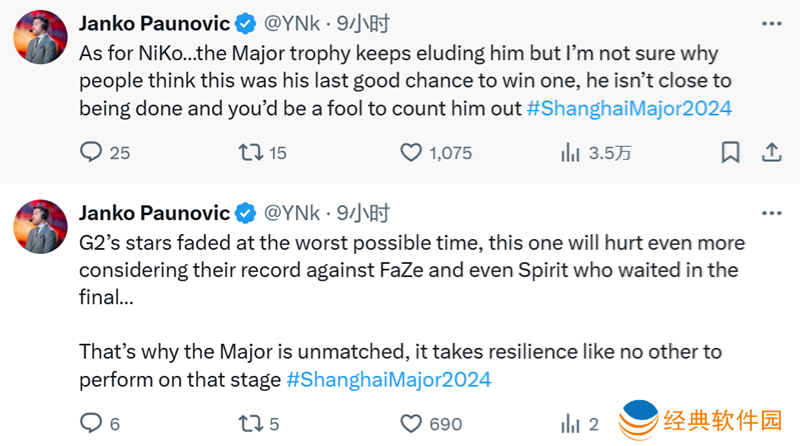800x446 pixels.
Task: Click #ShanghaiMajor2024 hashtag in the G2 tweet
Action: click(x=389, y=380)
